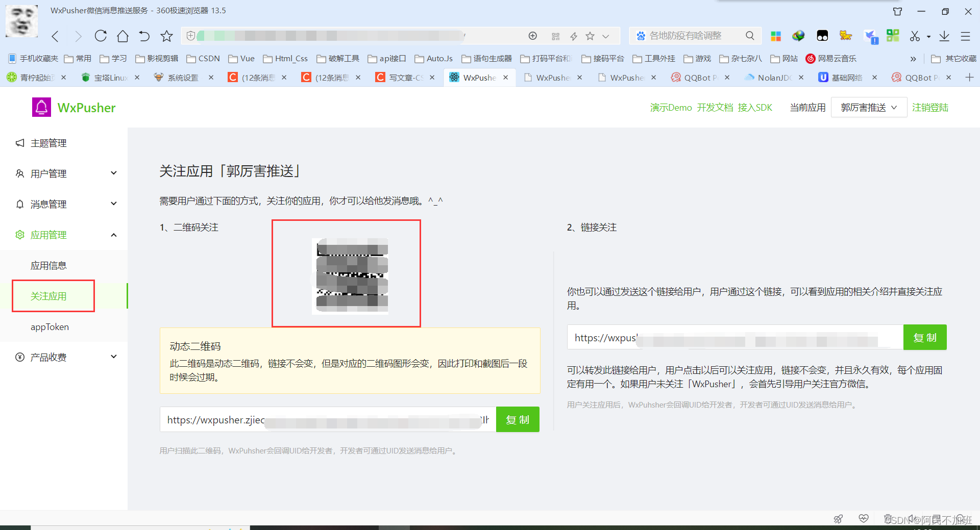Open the browser hamburger menu
This screenshot has width=980, height=530.
[x=965, y=36]
